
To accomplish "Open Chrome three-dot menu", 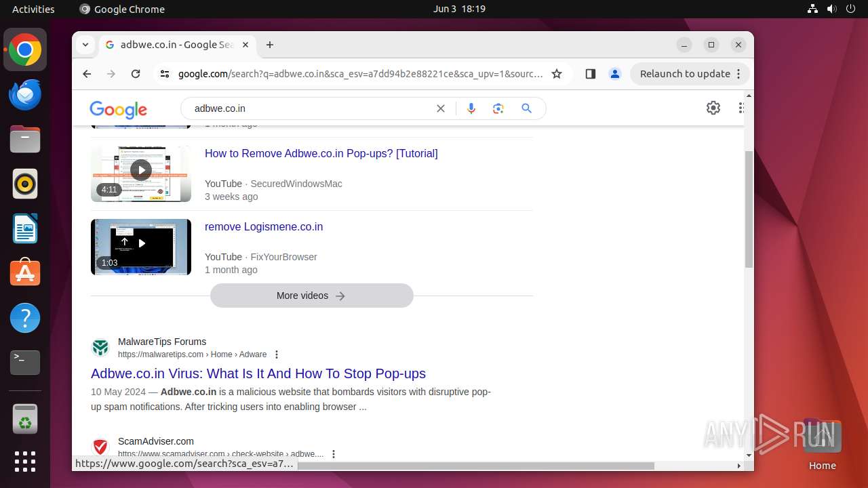I will tap(738, 74).
